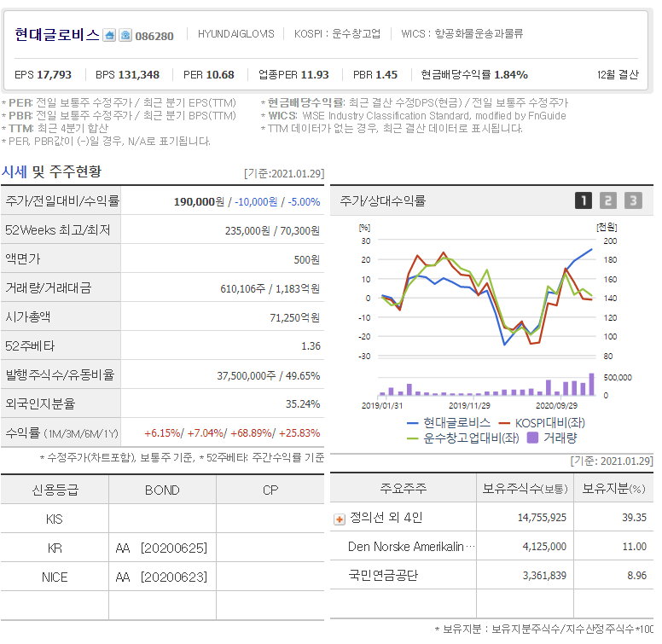
Task: Select the CP column header
Action: (270, 490)
